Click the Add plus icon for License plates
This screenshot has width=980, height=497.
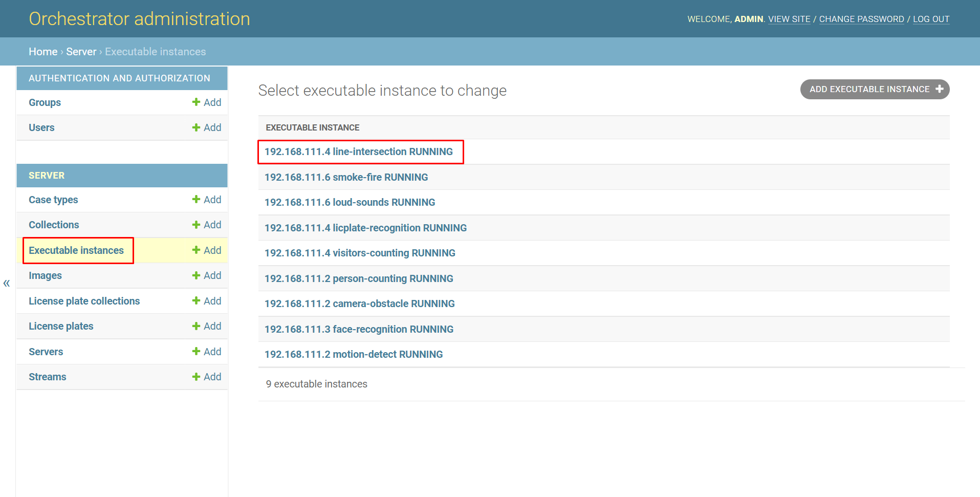pos(196,326)
